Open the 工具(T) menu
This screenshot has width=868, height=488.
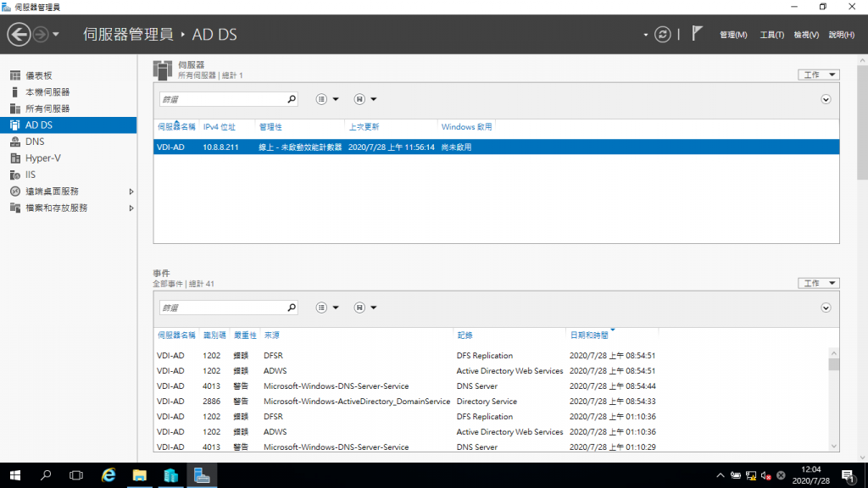click(x=771, y=34)
